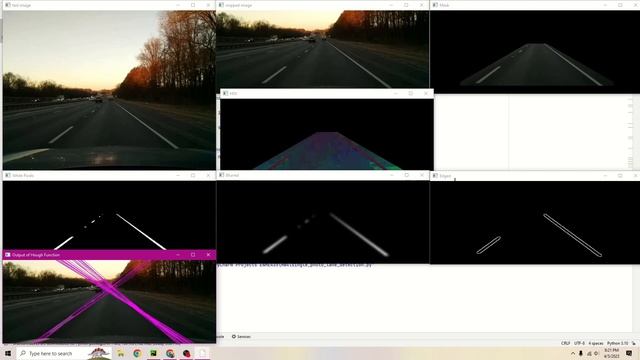Click the road picture in test image window
This screenshot has height=360, width=640.
click(109, 90)
